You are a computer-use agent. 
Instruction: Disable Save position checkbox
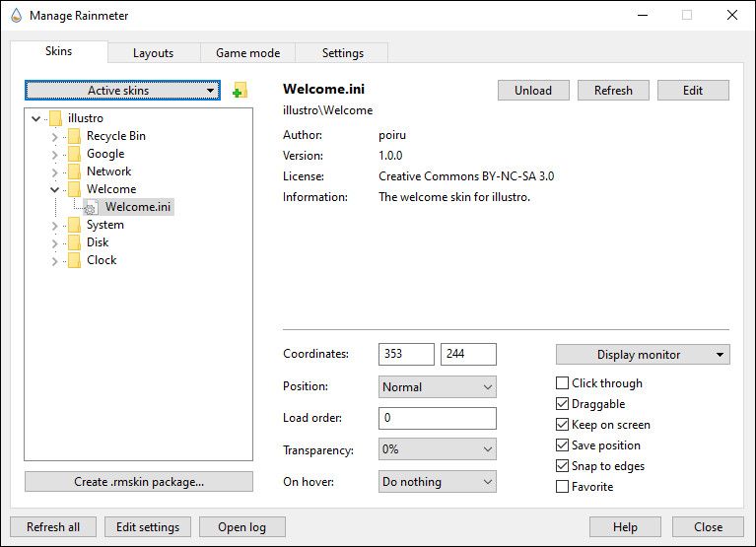tap(562, 445)
